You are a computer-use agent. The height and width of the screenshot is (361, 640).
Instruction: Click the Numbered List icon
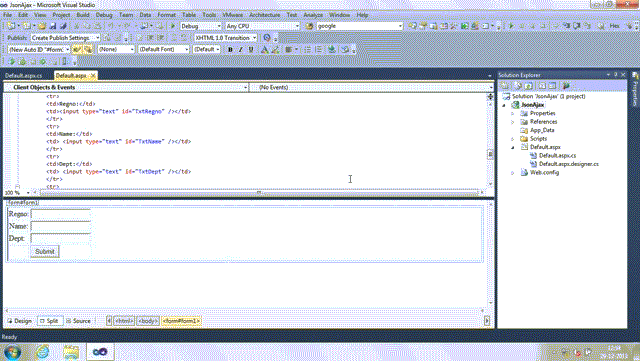click(318, 49)
